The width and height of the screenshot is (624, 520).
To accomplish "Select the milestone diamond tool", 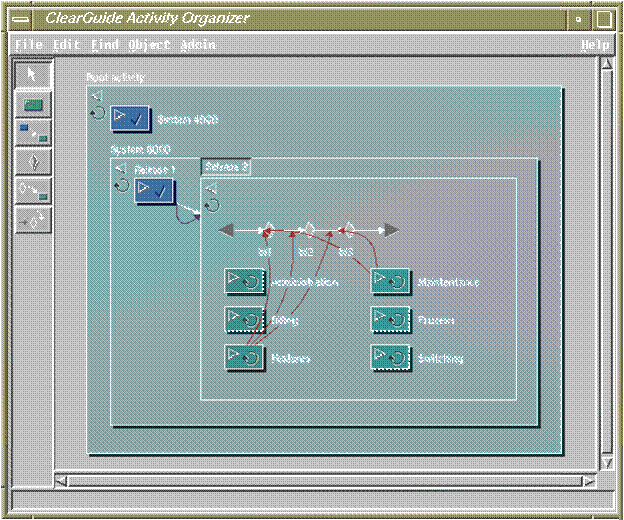I will click(33, 162).
